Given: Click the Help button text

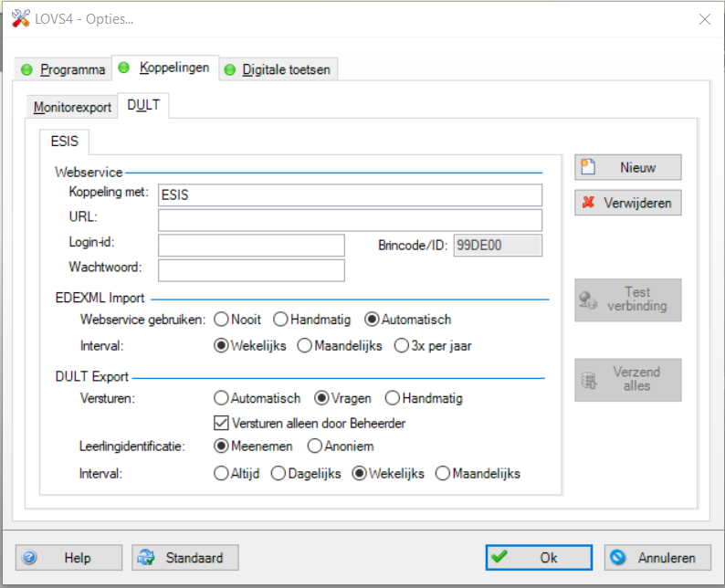Looking at the screenshot, I should 78,558.
